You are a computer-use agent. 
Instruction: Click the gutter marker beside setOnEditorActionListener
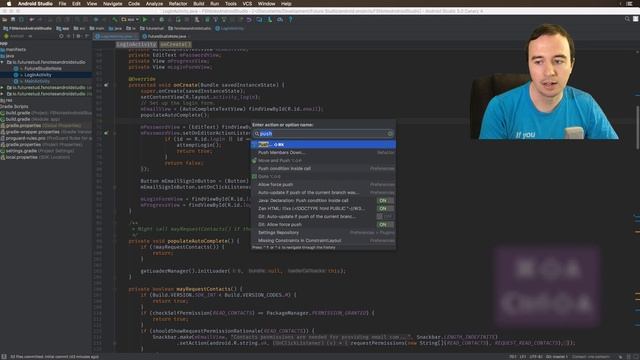click(x=106, y=133)
